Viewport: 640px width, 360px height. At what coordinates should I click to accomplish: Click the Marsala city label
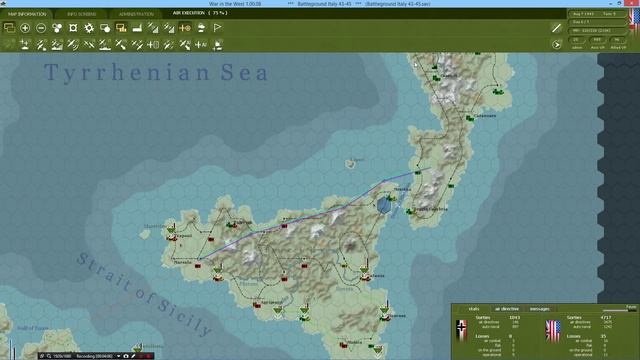(x=182, y=263)
